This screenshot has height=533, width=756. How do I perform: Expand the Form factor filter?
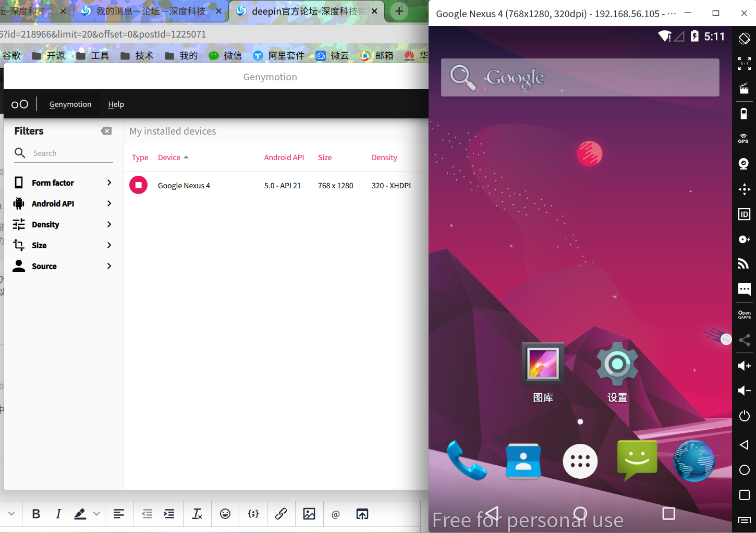tap(63, 183)
